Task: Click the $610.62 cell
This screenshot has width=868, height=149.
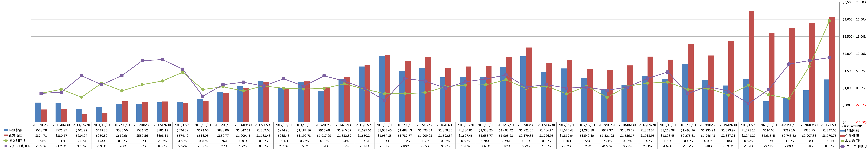Action: click(x=769, y=130)
